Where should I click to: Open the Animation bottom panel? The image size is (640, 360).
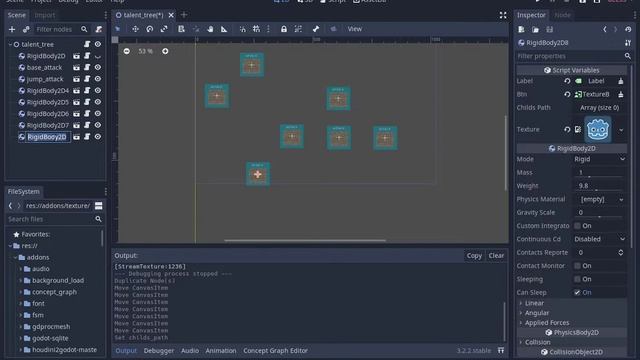pyautogui.click(x=221, y=351)
